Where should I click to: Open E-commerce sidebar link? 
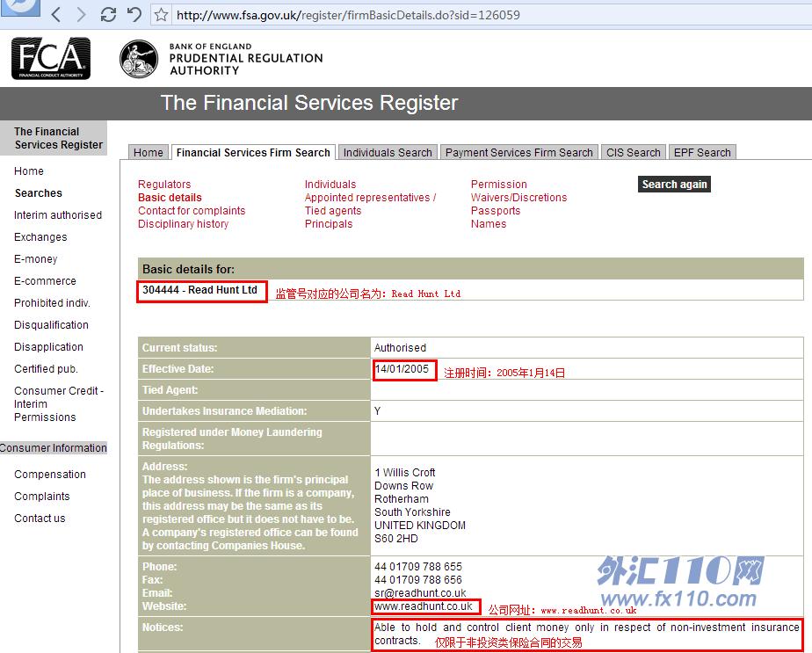[x=45, y=281]
